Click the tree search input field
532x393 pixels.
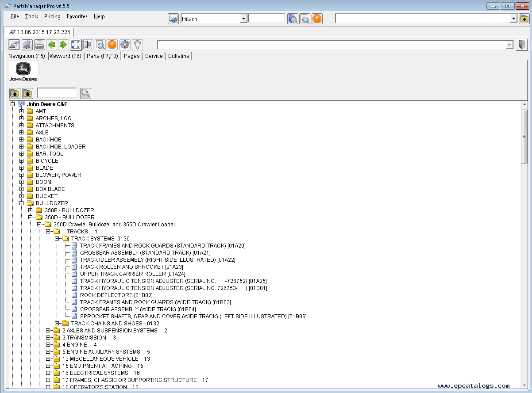tap(57, 93)
